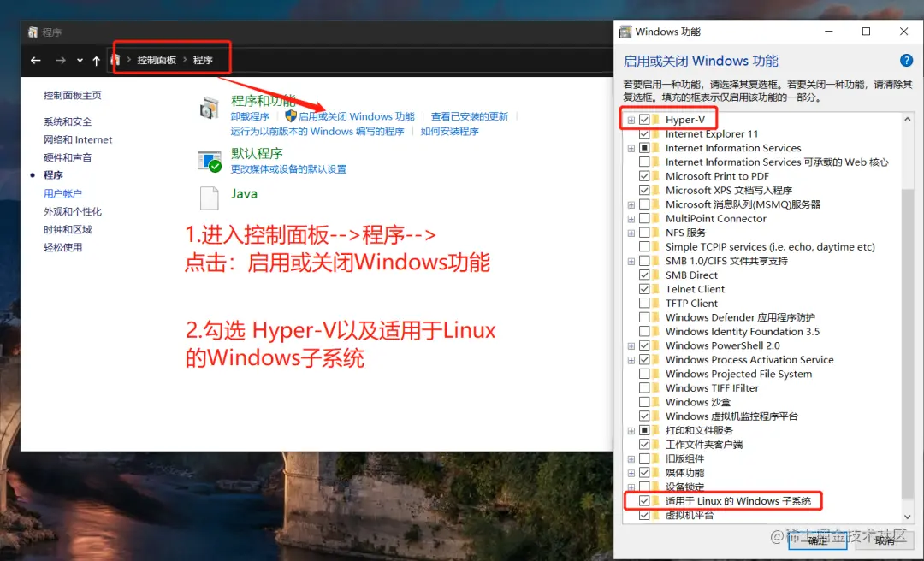Toggle the SMB Direct checkbox

tap(644, 275)
